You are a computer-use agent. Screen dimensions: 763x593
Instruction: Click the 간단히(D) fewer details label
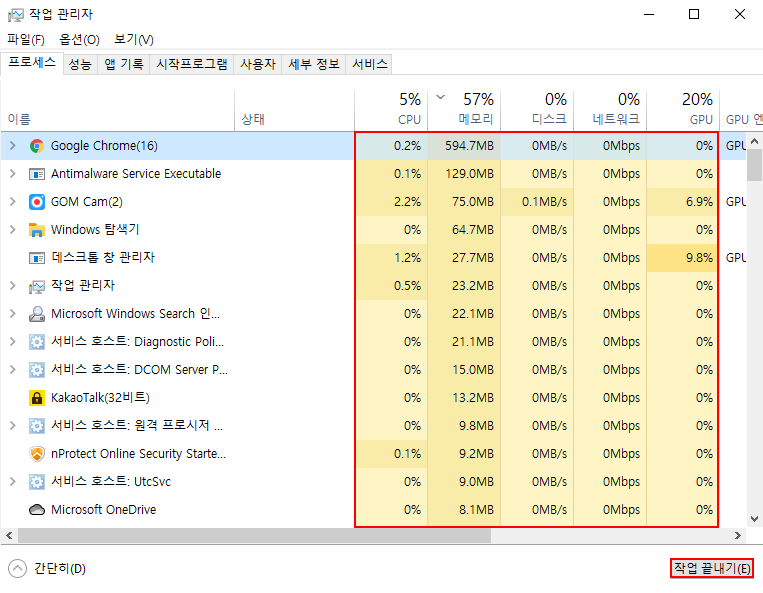(60, 568)
